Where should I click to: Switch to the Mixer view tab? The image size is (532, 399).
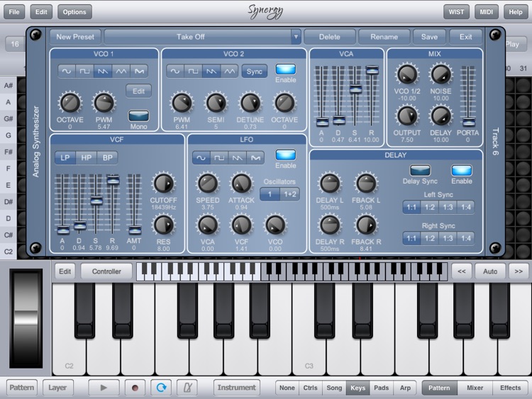(475, 388)
